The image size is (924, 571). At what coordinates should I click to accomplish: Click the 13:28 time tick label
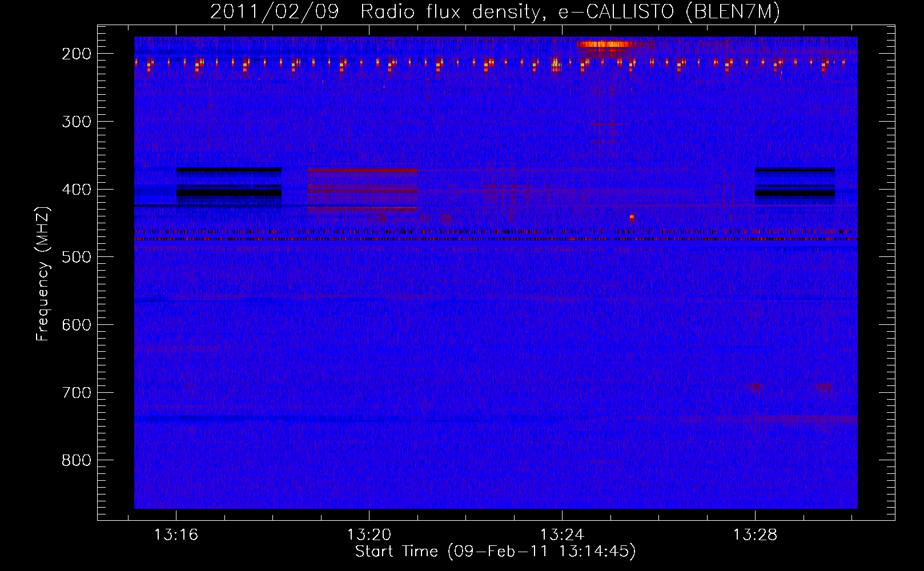pos(755,535)
